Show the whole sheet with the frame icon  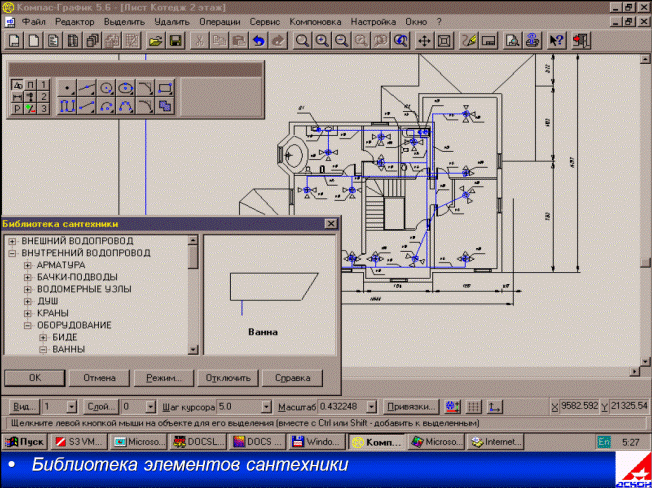(444, 41)
